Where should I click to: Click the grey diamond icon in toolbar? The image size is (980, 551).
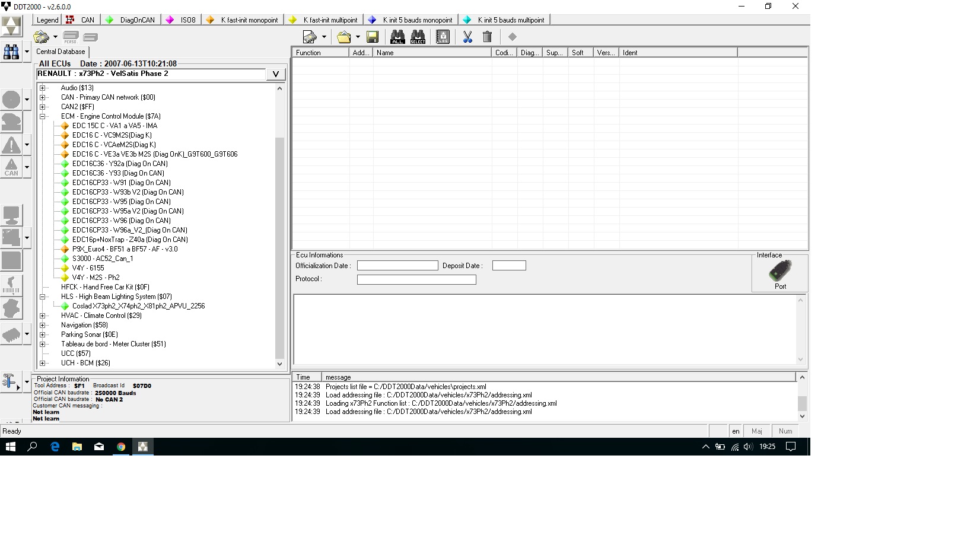coord(513,37)
